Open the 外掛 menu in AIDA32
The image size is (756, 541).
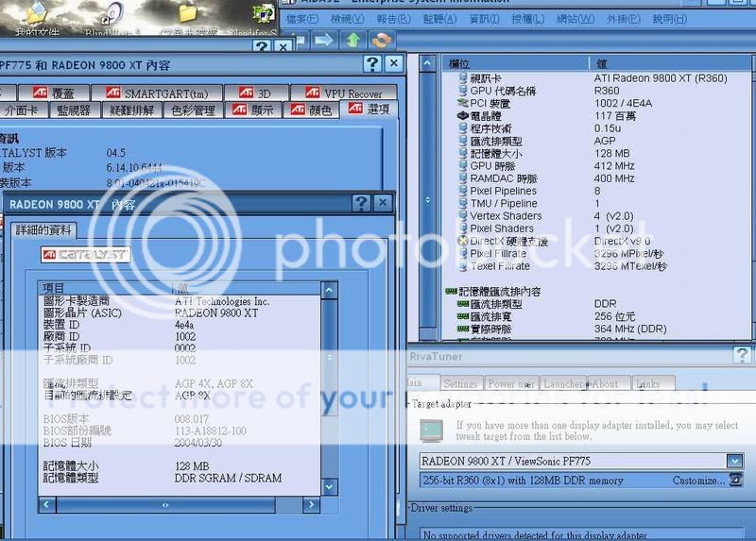(x=624, y=19)
